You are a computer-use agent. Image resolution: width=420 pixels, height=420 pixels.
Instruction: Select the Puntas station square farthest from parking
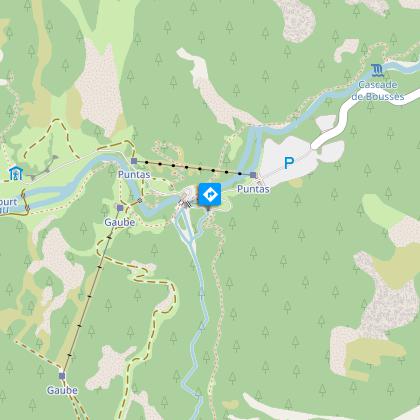[x=134, y=161]
